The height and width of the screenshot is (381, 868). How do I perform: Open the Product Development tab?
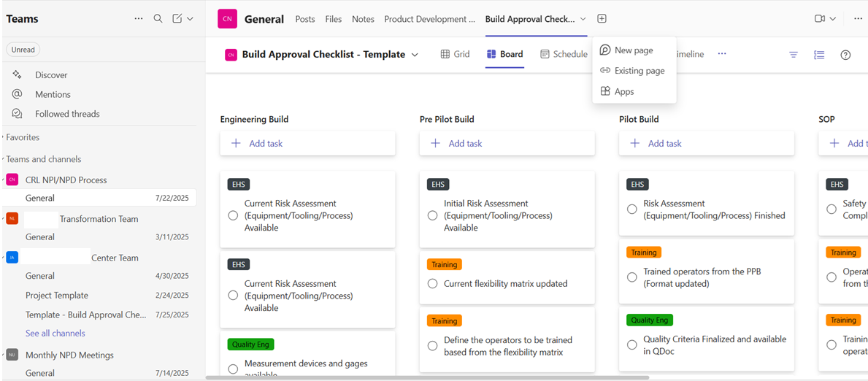click(429, 19)
